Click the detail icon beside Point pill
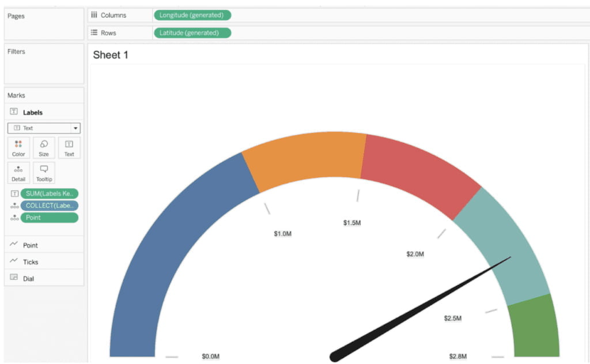 tap(14, 218)
